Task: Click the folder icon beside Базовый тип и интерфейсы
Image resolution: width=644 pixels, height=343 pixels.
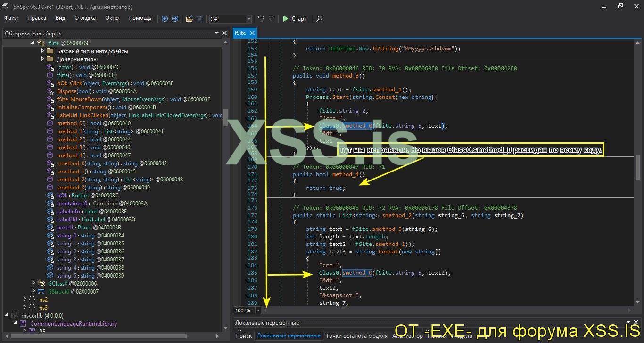Action: [x=50, y=51]
